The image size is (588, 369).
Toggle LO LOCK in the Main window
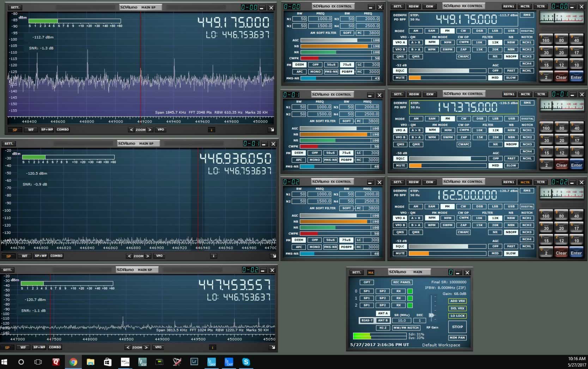click(x=457, y=316)
